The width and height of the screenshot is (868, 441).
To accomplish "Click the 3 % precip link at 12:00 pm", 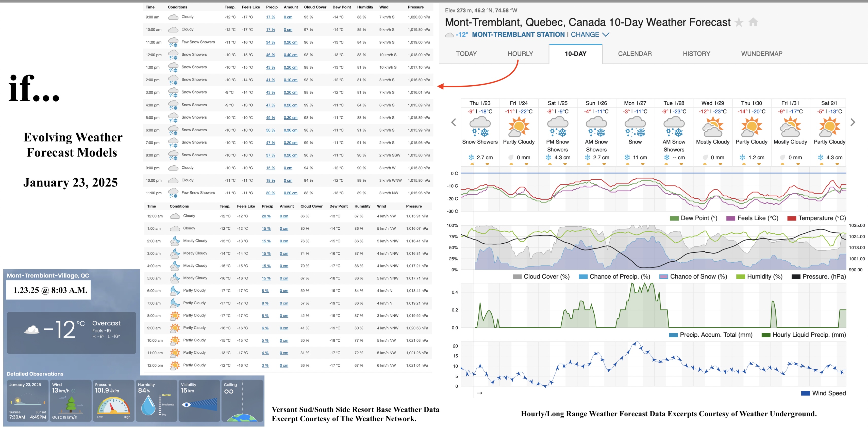I will [265, 366].
